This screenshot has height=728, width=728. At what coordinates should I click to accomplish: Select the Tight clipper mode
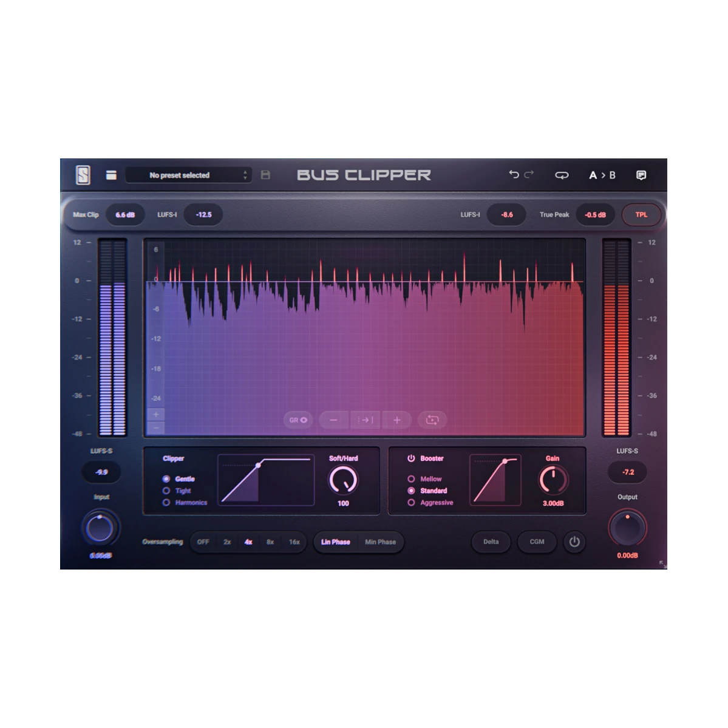[x=166, y=491]
